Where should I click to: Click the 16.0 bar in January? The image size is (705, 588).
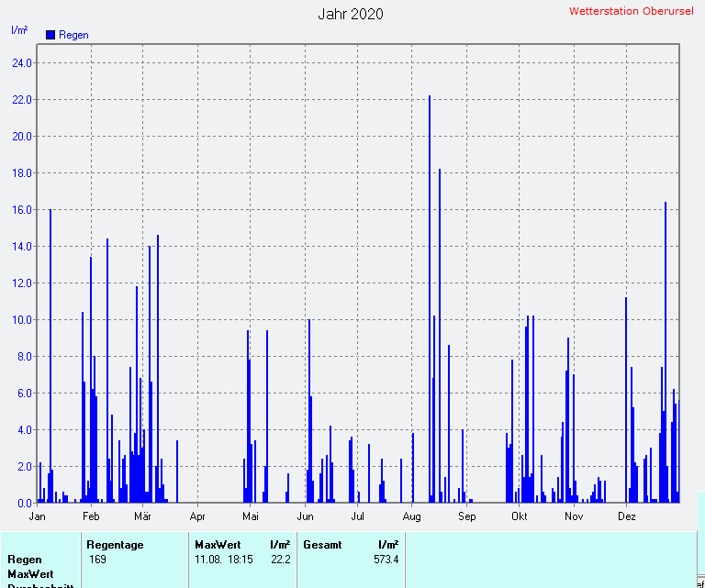(x=50, y=356)
